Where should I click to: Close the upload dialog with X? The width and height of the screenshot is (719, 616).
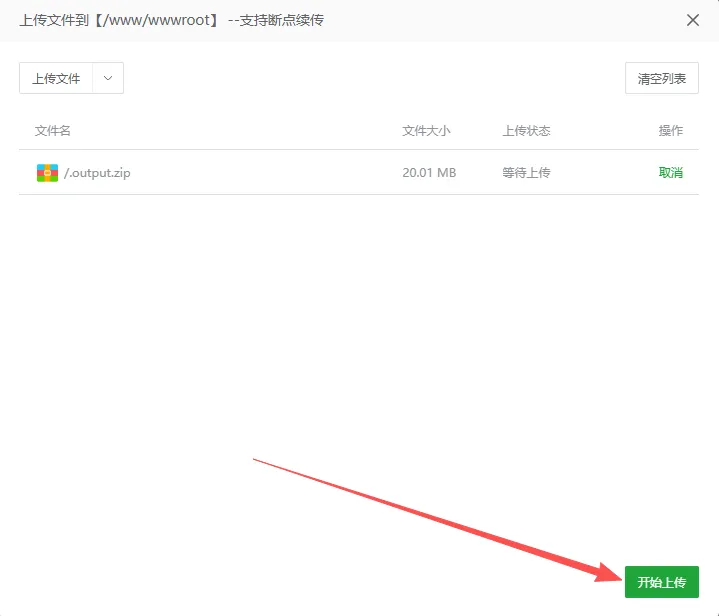click(x=692, y=20)
